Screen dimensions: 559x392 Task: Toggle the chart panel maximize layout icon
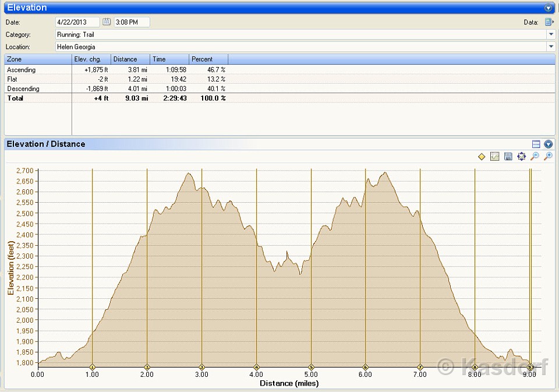(536, 144)
